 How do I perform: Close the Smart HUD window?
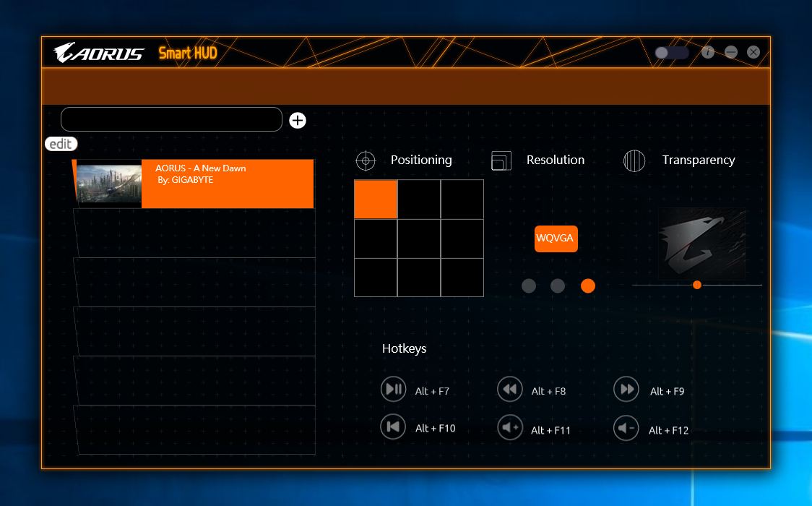tap(753, 52)
